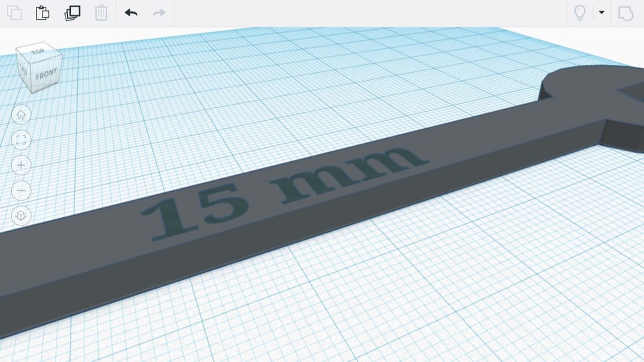Viewport: 644px width, 362px height.
Task: Show all hidden objects with lightbulb
Action: click(x=580, y=12)
